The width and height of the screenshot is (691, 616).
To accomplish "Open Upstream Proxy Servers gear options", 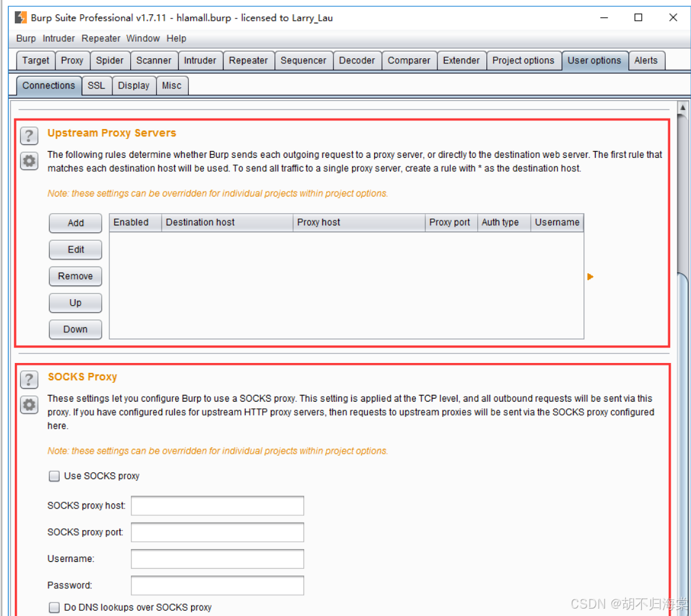I will tap(29, 162).
